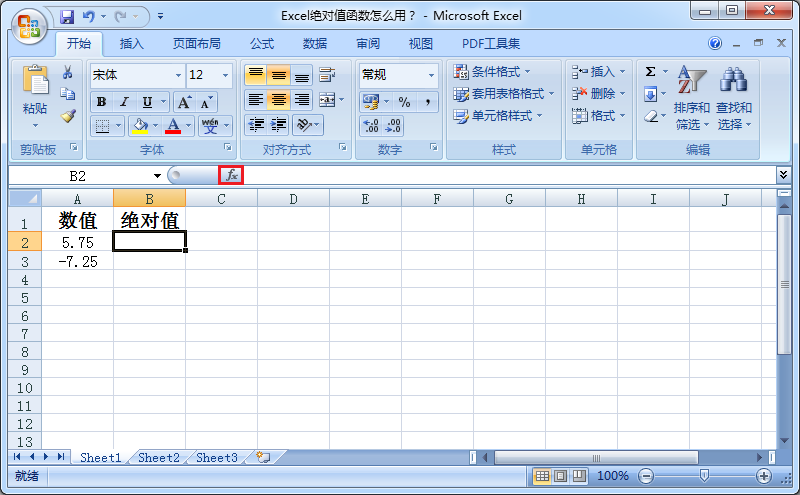This screenshot has width=800, height=495.
Task: Click 格式 cells button
Action: (598, 116)
